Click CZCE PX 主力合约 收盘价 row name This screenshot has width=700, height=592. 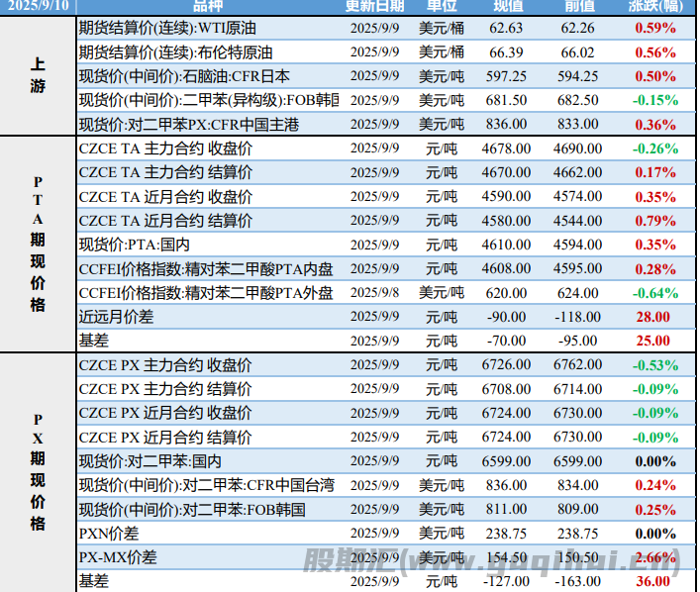tap(165, 364)
